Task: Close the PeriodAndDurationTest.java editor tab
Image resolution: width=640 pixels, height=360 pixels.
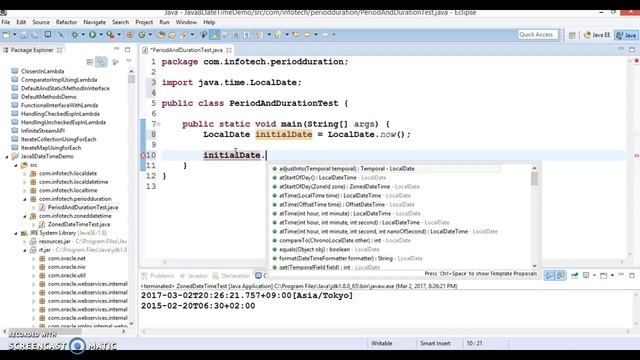Action: click(229, 50)
